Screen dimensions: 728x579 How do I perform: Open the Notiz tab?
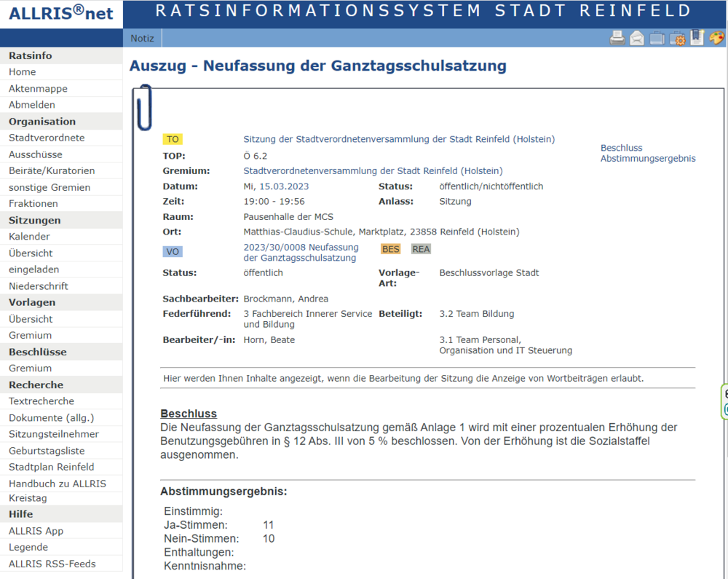pos(142,38)
